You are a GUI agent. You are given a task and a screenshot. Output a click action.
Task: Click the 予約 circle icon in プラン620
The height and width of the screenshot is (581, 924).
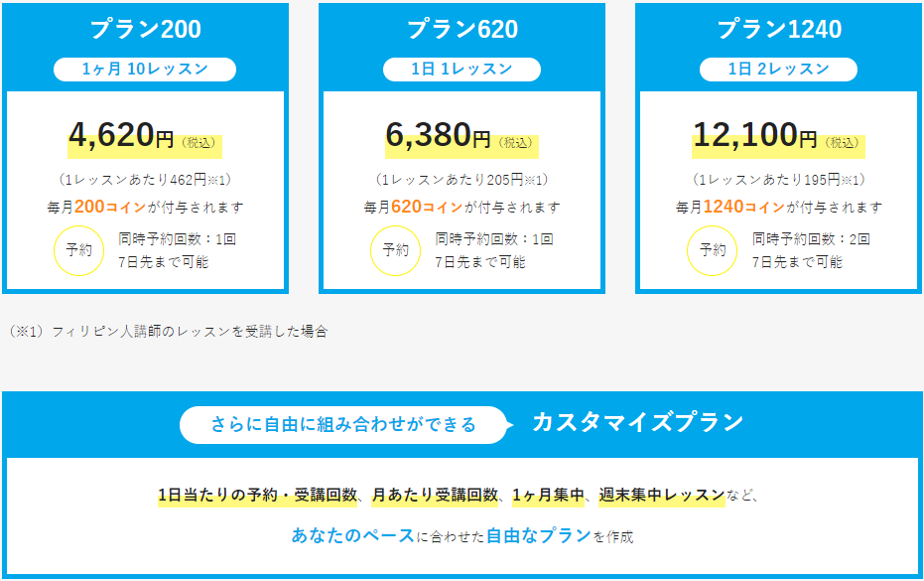click(395, 250)
